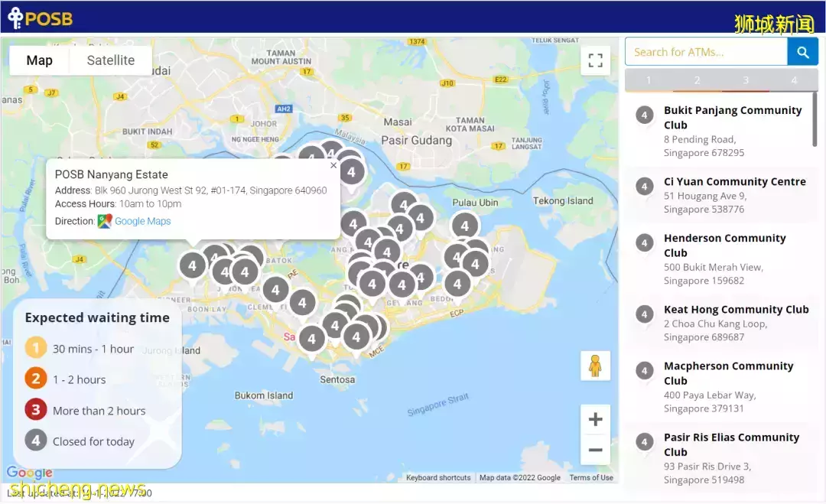Click the Expected waiting time heading
The image size is (826, 504).
(97, 317)
